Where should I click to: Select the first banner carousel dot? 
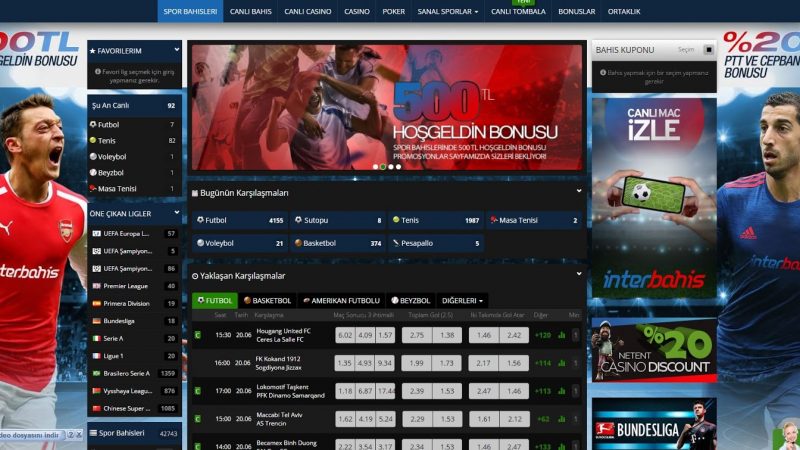pyautogui.click(x=376, y=167)
